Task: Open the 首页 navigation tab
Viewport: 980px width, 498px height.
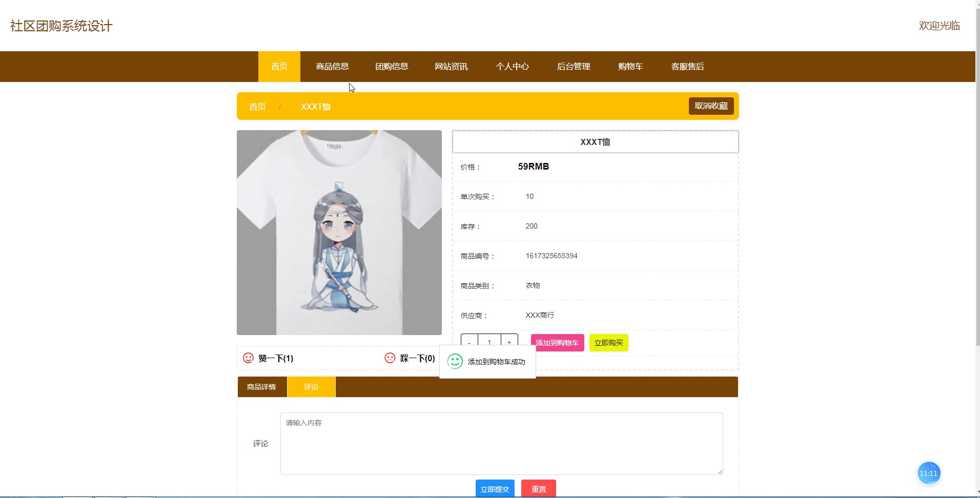Action: click(279, 67)
